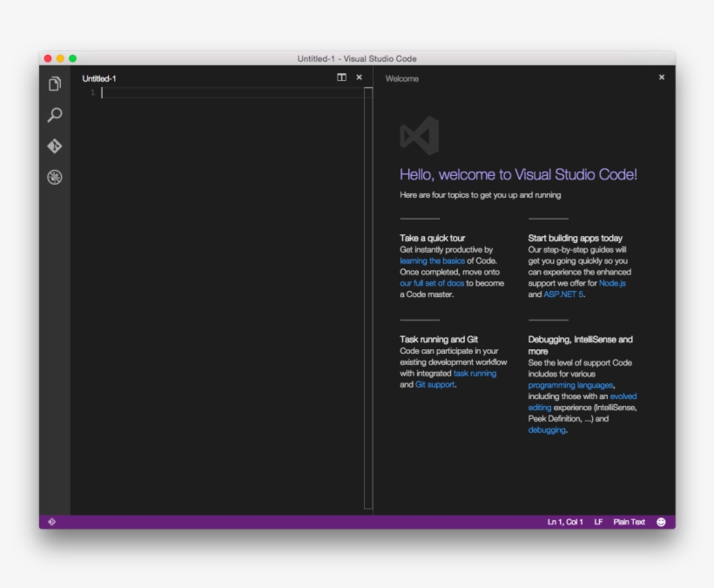Send feedback using the smiley icon
714x588 pixels.
[661, 521]
